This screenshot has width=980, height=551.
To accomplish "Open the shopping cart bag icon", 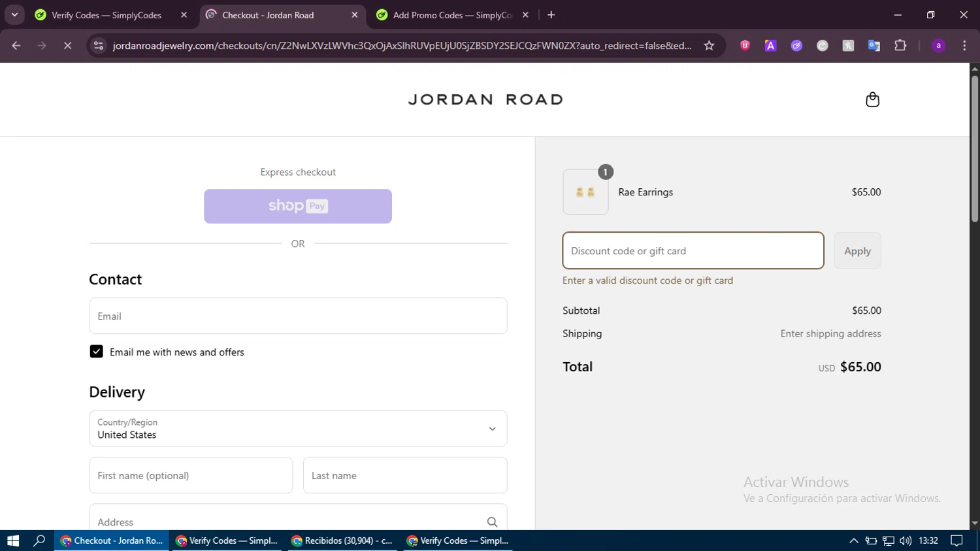I will (872, 99).
